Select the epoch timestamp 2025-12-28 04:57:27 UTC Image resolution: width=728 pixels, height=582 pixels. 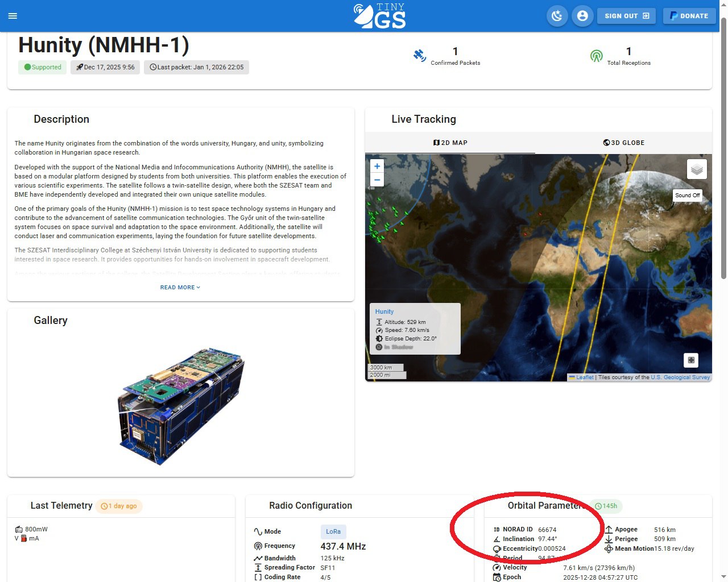pos(601,577)
